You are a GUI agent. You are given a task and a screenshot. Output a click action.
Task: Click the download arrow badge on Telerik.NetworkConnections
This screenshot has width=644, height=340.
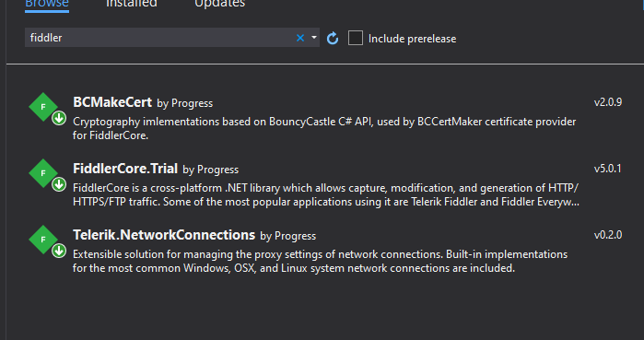pyautogui.click(x=59, y=251)
